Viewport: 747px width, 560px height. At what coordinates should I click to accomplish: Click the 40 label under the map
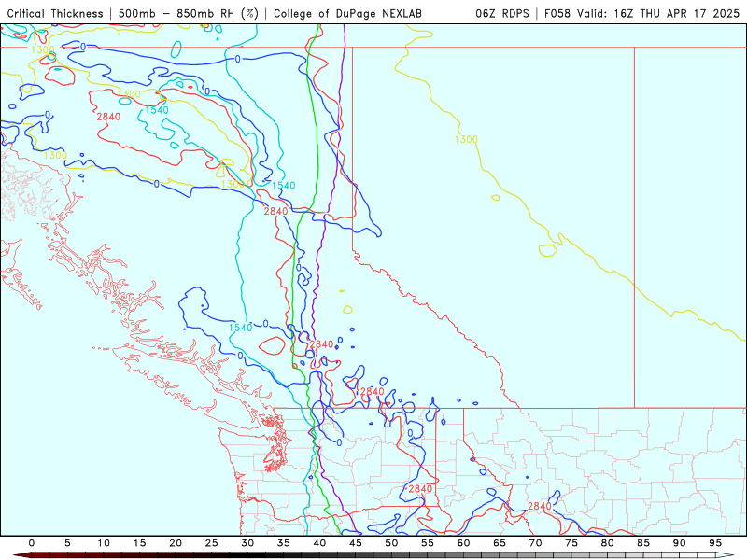tap(319, 543)
